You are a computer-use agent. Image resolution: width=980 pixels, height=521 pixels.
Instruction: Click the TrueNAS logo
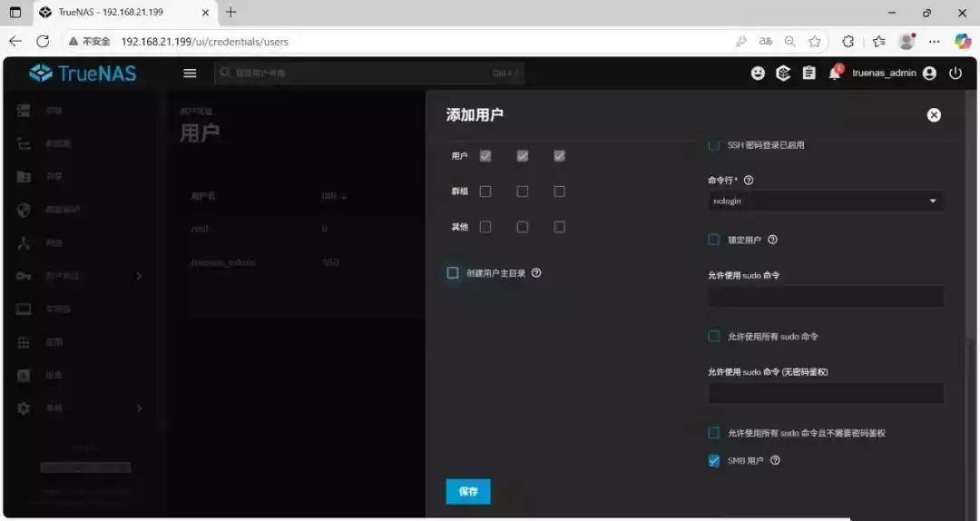(x=83, y=74)
